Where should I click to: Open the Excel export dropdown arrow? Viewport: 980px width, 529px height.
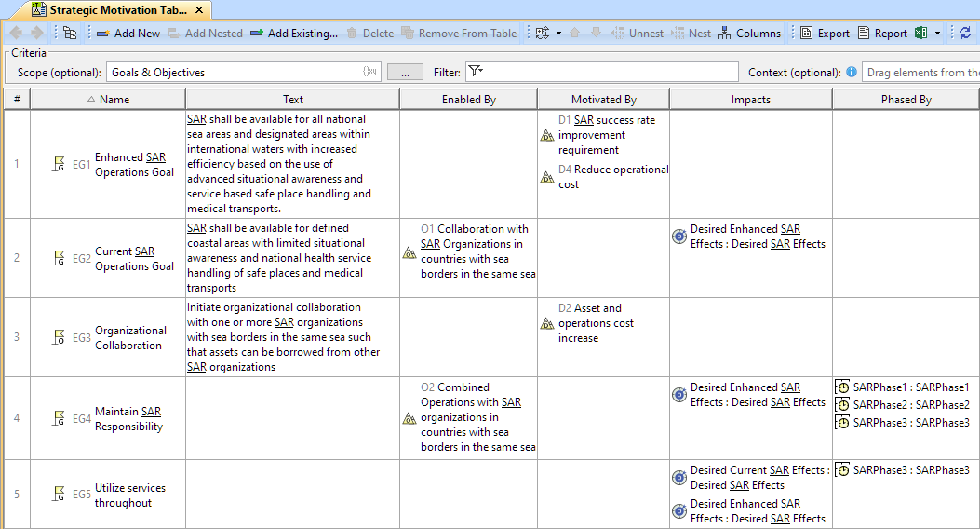coord(937,33)
